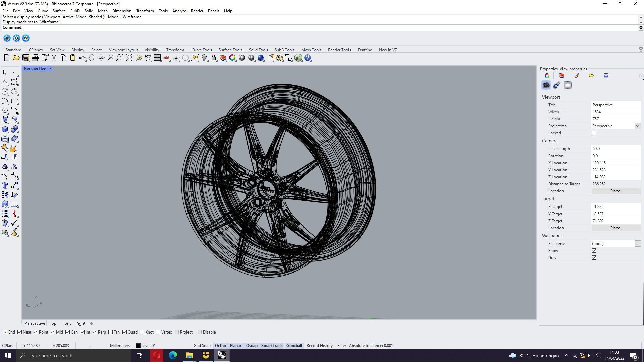The image size is (644, 362).
Task: Undo with the curved arrow icon
Action: click(x=82, y=58)
